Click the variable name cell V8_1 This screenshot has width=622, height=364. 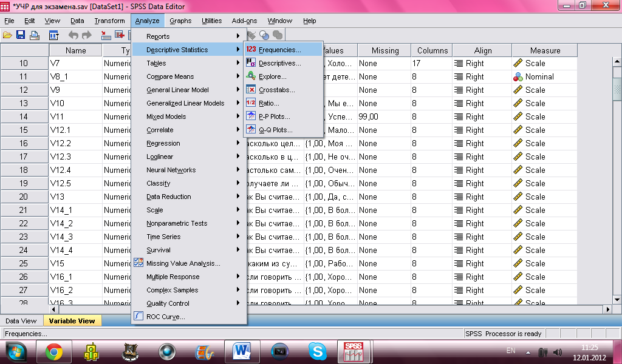[x=75, y=77]
